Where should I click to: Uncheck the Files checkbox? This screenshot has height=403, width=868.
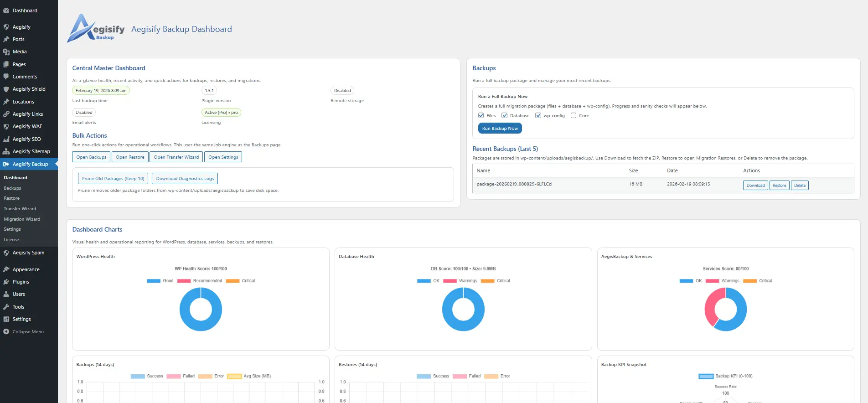481,115
